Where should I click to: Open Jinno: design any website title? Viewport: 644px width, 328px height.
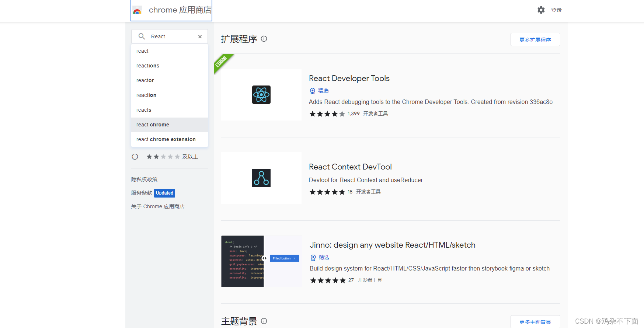click(x=393, y=245)
